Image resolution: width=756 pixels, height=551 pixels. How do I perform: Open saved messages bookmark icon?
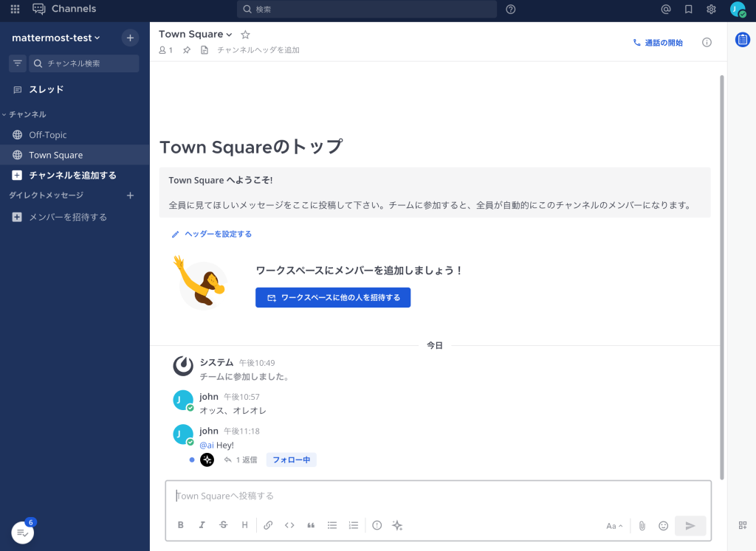688,10
